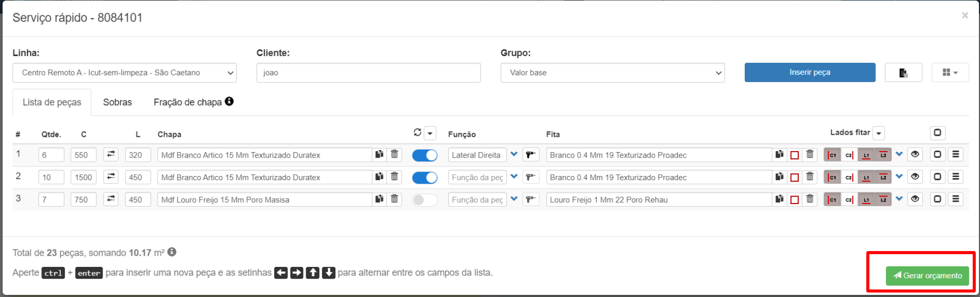Image resolution: width=980 pixels, height=297 pixels.
Task: Copy the Chapa material from row 3
Action: (x=379, y=200)
